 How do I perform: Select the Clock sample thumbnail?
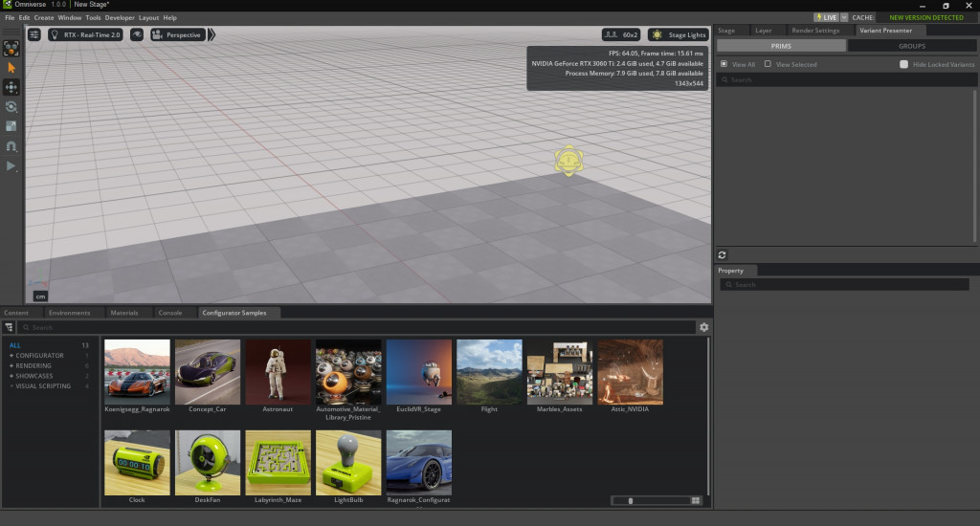[x=137, y=463]
